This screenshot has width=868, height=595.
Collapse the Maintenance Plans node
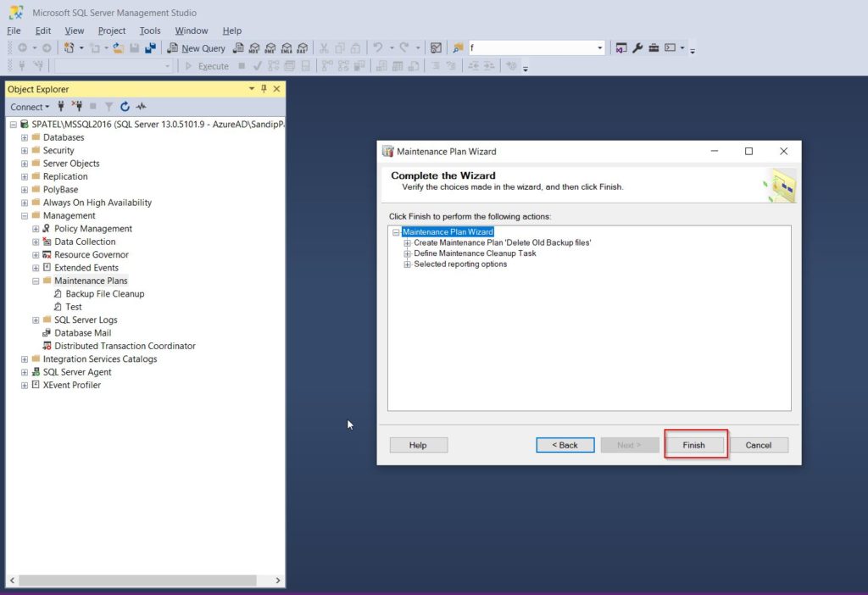pos(36,281)
